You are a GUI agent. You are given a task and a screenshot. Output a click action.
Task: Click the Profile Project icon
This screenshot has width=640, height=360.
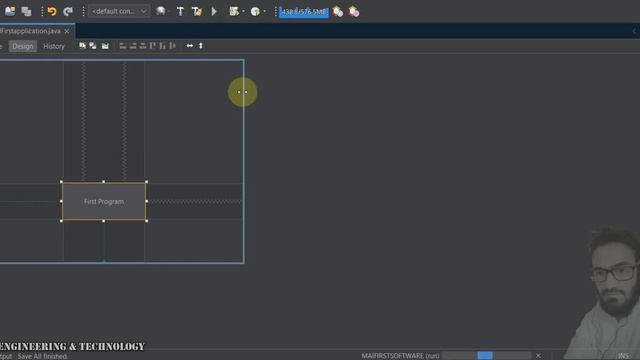pos(255,11)
